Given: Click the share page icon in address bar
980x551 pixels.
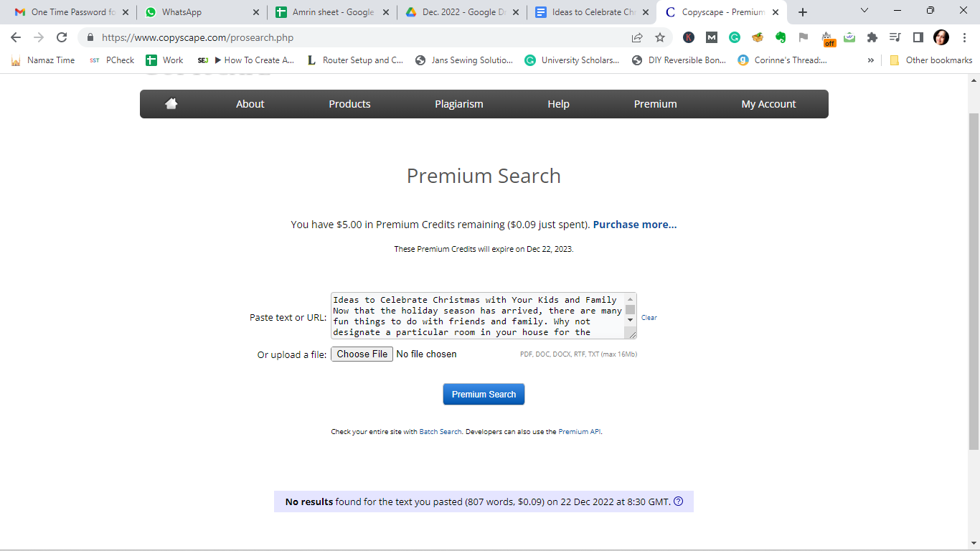Looking at the screenshot, I should click(x=637, y=37).
